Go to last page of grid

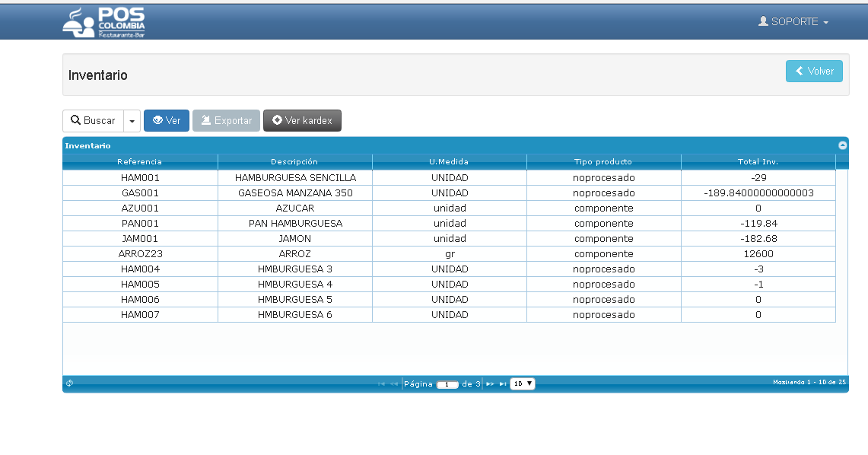pyautogui.click(x=503, y=383)
